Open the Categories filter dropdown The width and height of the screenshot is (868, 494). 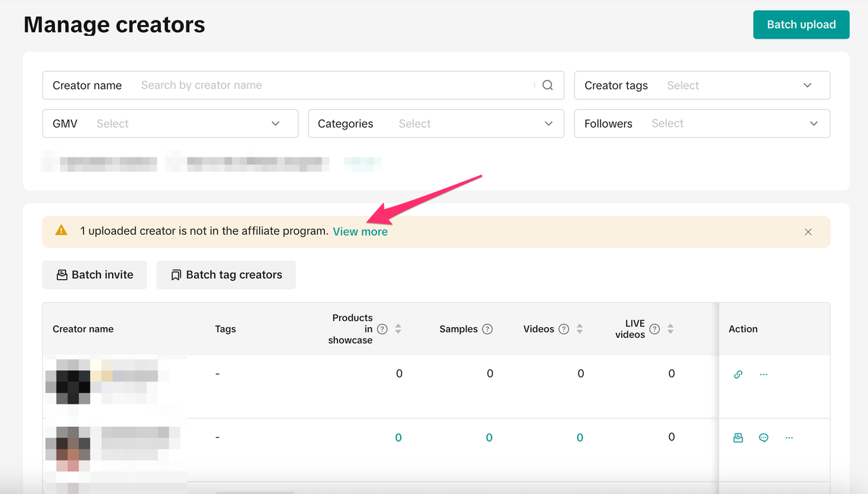click(x=436, y=123)
